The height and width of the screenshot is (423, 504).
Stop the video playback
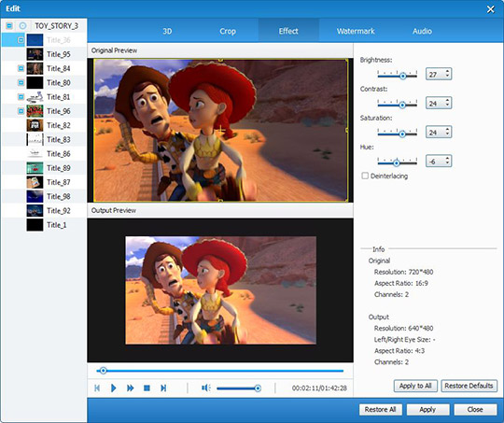tap(147, 388)
